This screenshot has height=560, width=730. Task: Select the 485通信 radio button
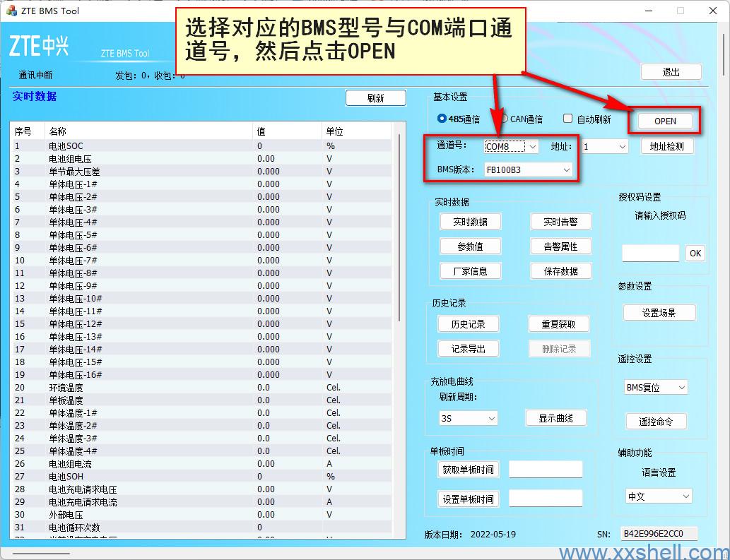point(442,119)
